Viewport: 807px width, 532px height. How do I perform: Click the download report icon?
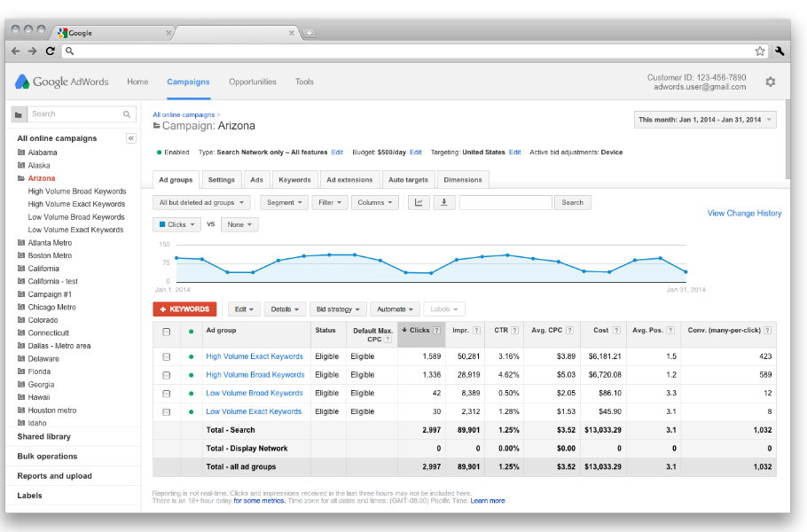[443, 202]
